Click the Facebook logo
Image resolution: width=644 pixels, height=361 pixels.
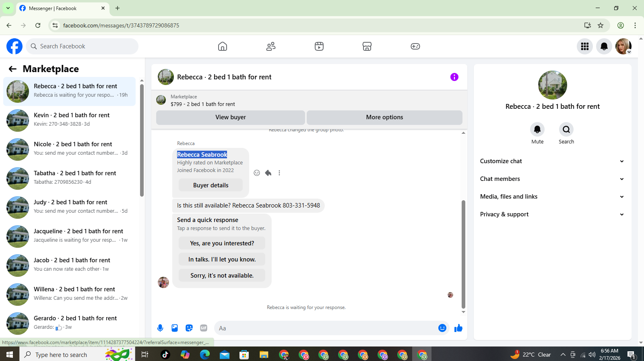(14, 46)
